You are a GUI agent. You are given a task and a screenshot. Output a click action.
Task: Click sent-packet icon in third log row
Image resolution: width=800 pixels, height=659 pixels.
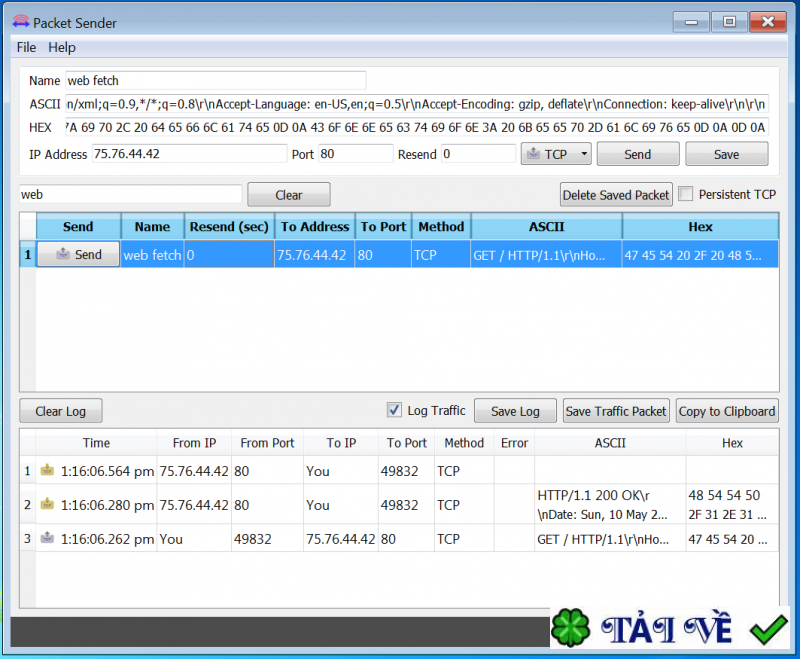tap(47, 538)
